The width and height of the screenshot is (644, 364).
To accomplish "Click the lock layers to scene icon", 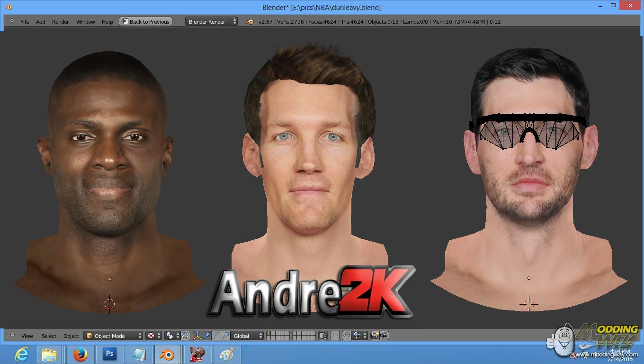I will click(323, 336).
